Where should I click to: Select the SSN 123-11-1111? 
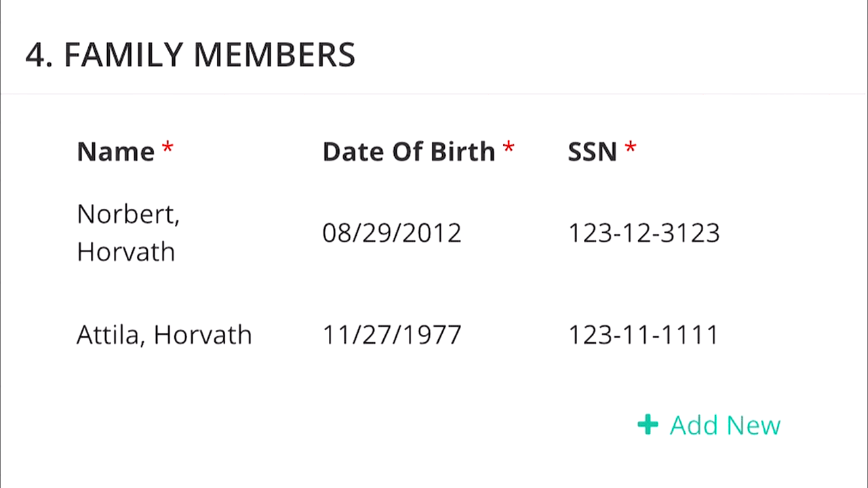(x=643, y=335)
